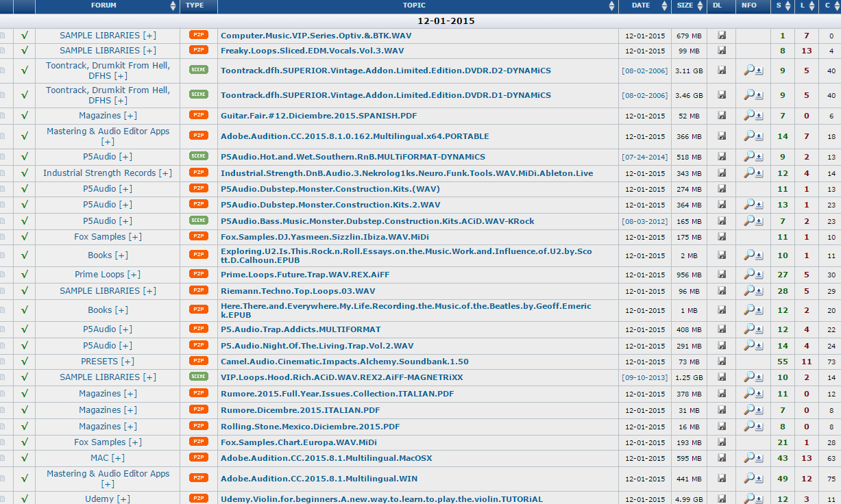Open NFO magnifier for Toontrack DVDR.D2 row

tap(749, 70)
